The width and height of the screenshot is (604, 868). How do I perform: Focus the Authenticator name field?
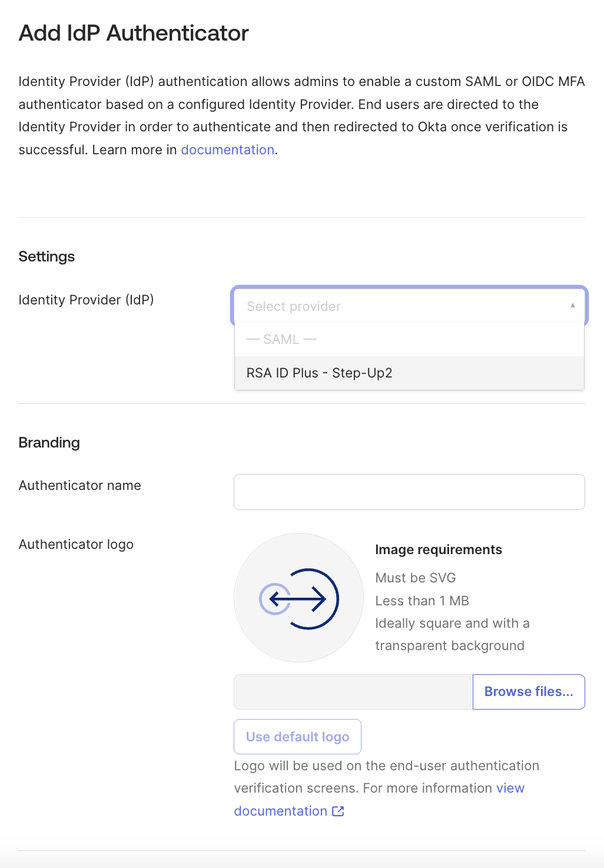click(x=409, y=492)
